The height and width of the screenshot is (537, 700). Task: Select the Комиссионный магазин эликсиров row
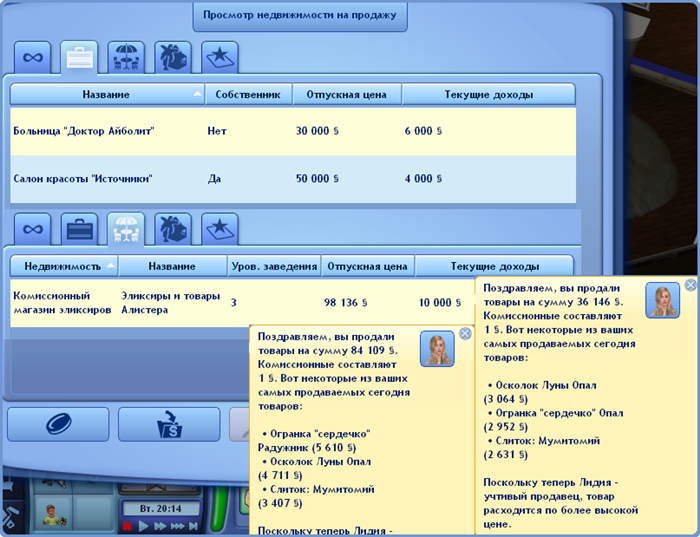[x=242, y=303]
